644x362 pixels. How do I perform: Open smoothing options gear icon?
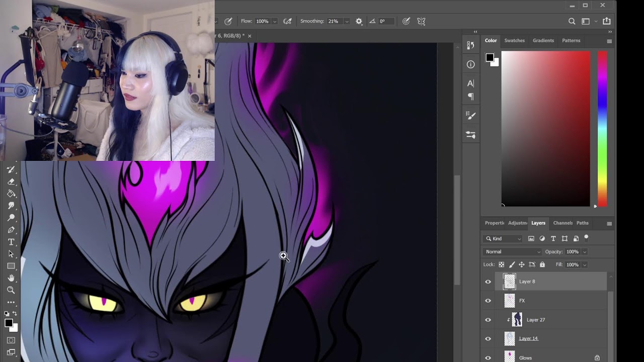click(359, 21)
